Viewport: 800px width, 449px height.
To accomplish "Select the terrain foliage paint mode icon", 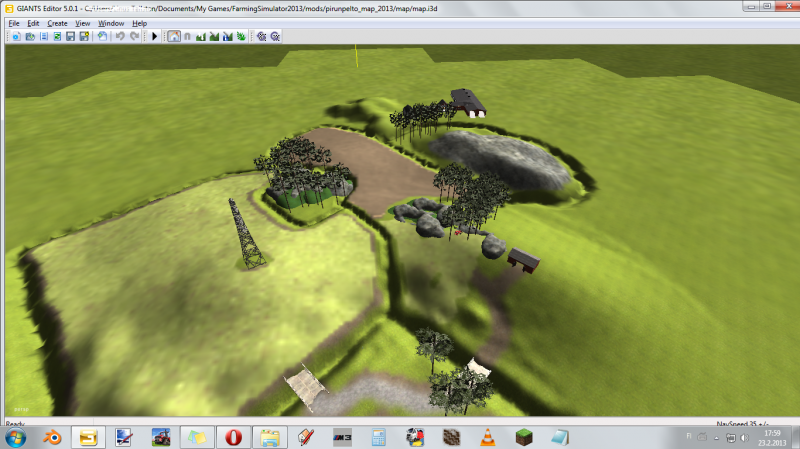I will [241, 36].
